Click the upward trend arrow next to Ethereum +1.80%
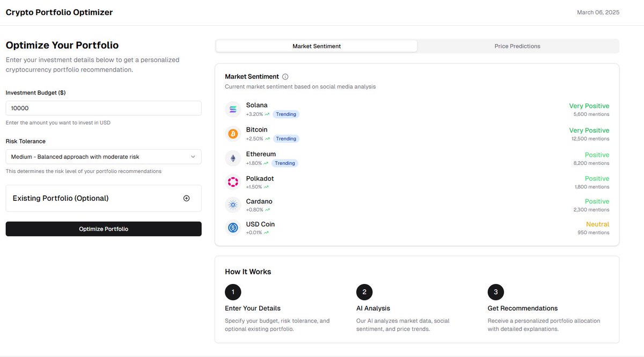Image resolution: width=644 pixels, height=357 pixels. [266, 163]
